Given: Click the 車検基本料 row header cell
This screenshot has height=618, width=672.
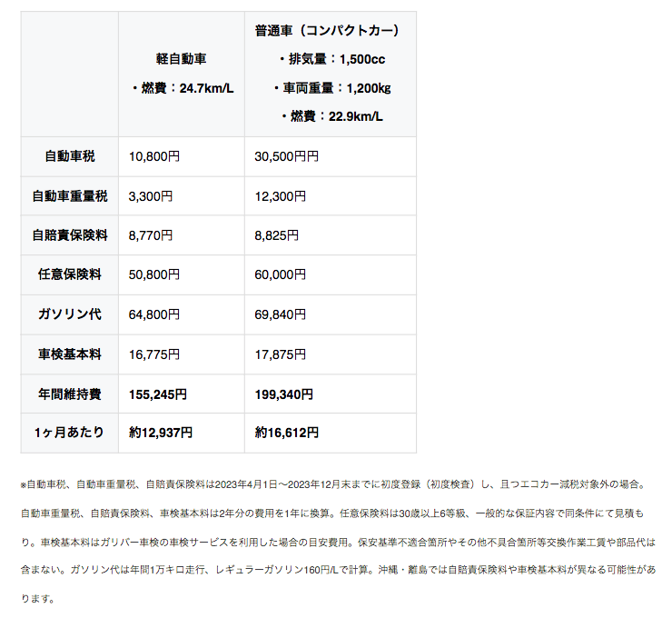Looking at the screenshot, I should click(70, 354).
